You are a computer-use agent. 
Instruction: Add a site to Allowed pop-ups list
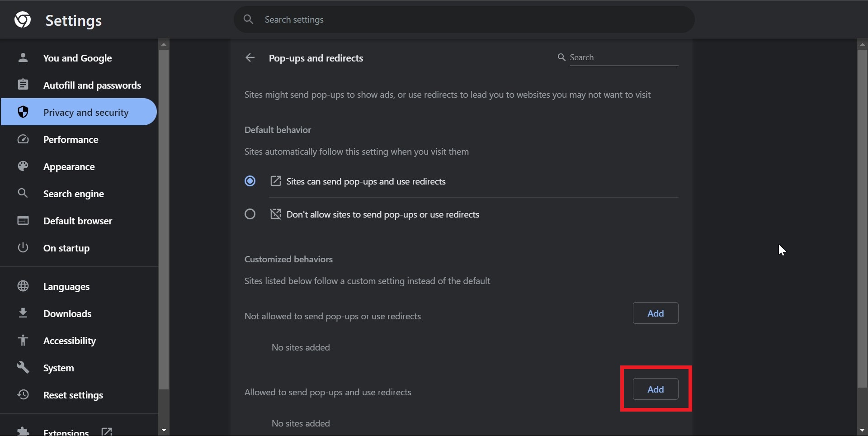click(x=655, y=389)
